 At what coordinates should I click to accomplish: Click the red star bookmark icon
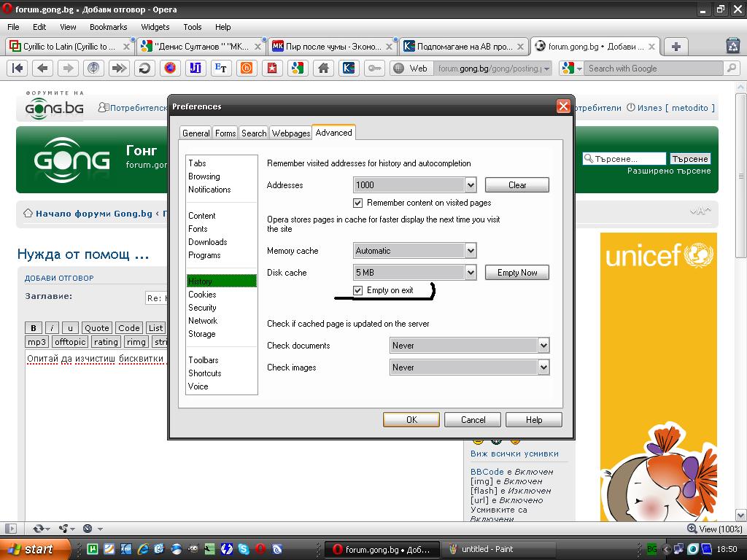[x=271, y=69]
